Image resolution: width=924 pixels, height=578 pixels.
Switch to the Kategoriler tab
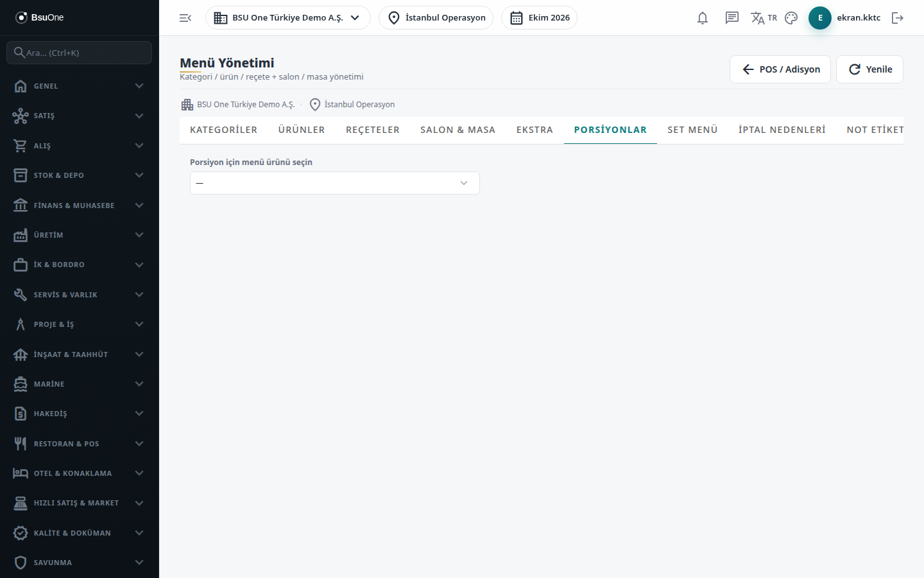click(224, 130)
